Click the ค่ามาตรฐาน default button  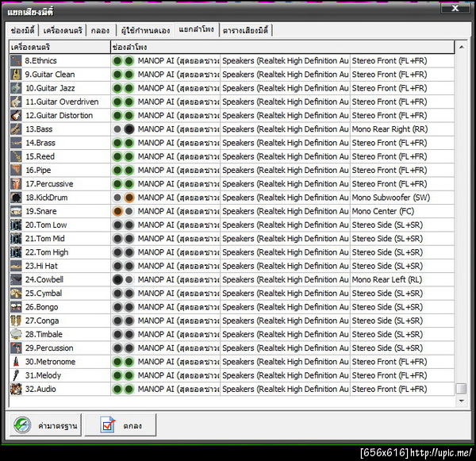click(45, 425)
